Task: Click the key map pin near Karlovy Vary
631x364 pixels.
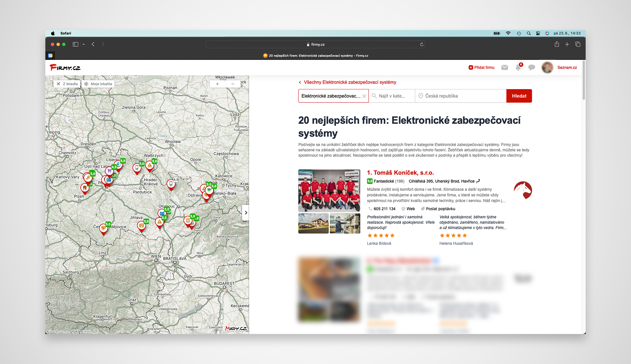Action: point(88,178)
